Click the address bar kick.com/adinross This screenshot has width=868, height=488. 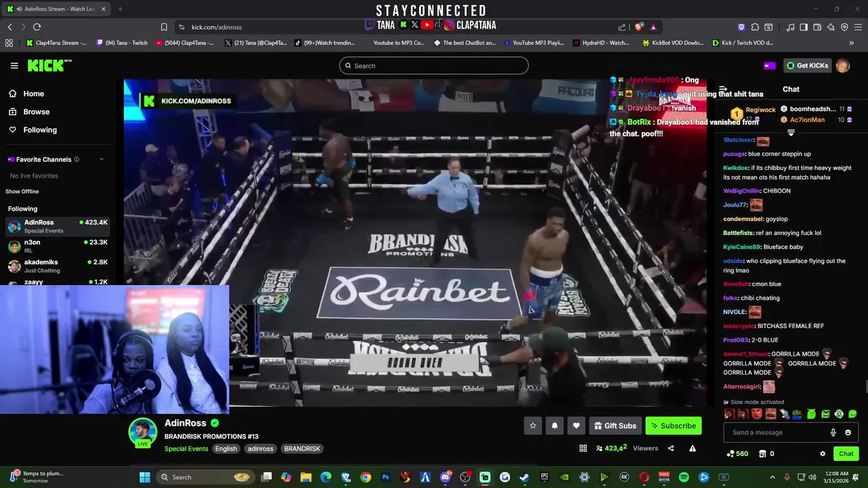click(x=216, y=27)
